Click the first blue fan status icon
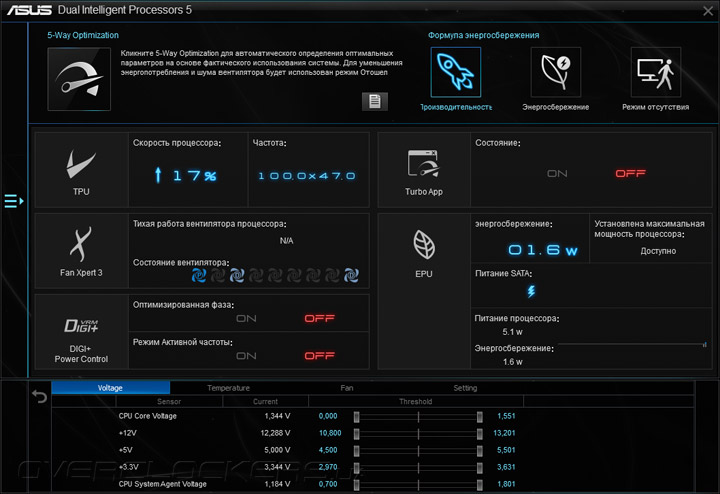Image resolution: width=720 pixels, height=494 pixels. pos(199,275)
